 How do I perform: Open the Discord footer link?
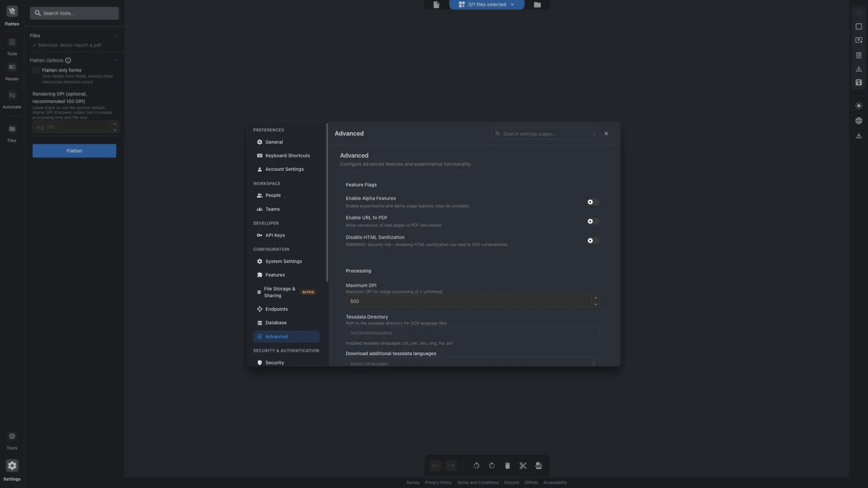[x=512, y=483]
